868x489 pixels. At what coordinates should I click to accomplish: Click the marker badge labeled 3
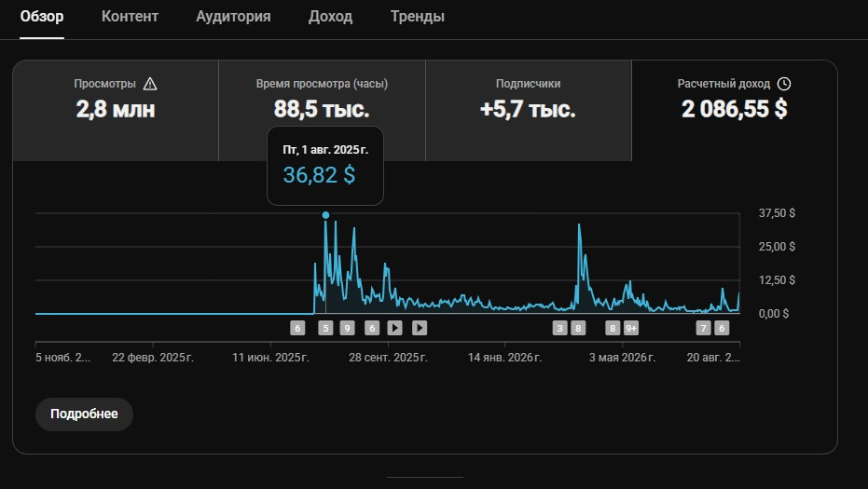click(x=559, y=329)
